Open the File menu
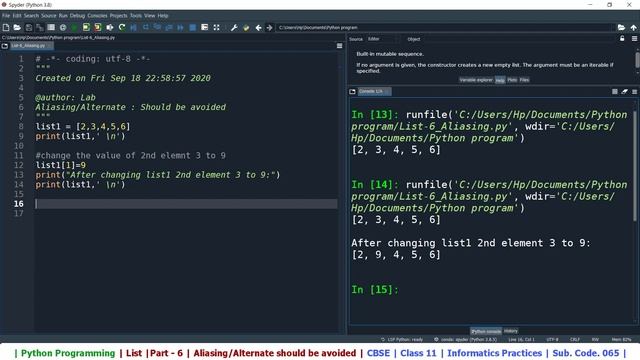 pos(6,16)
